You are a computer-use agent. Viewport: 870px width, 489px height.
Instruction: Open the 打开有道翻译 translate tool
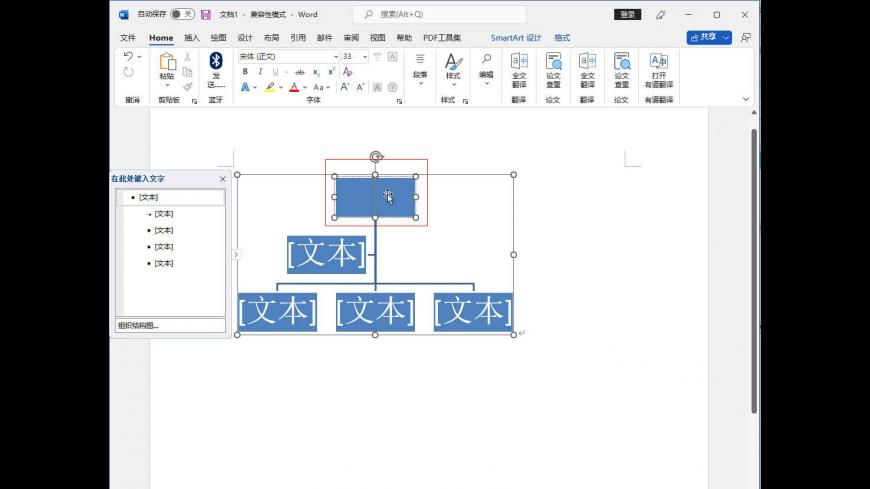pos(658,70)
